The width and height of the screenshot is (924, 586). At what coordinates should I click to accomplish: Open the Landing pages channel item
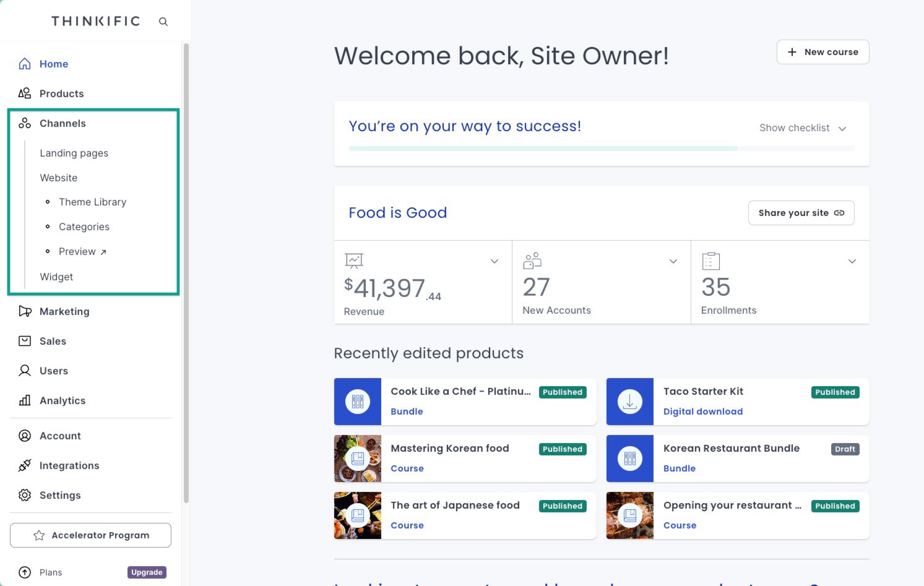pyautogui.click(x=74, y=153)
